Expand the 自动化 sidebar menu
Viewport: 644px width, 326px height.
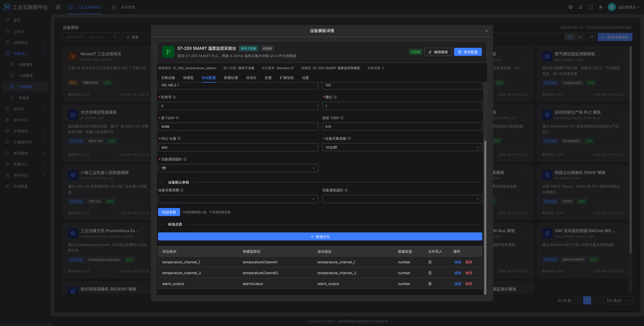(25, 109)
